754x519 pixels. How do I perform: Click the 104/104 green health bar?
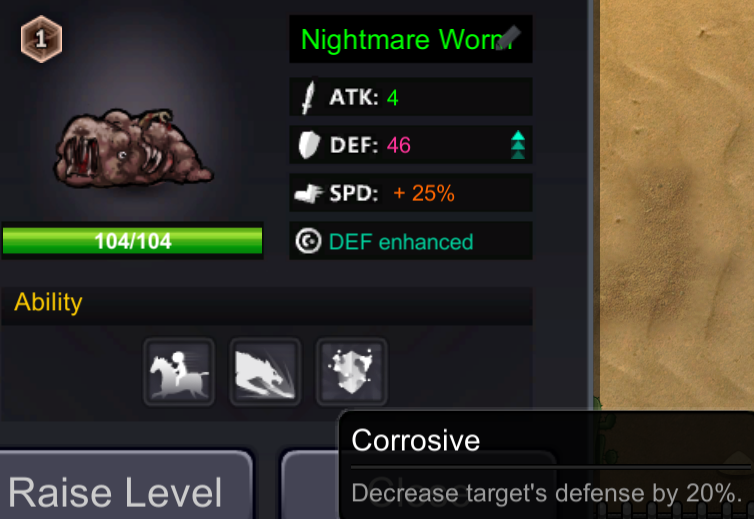(132, 241)
